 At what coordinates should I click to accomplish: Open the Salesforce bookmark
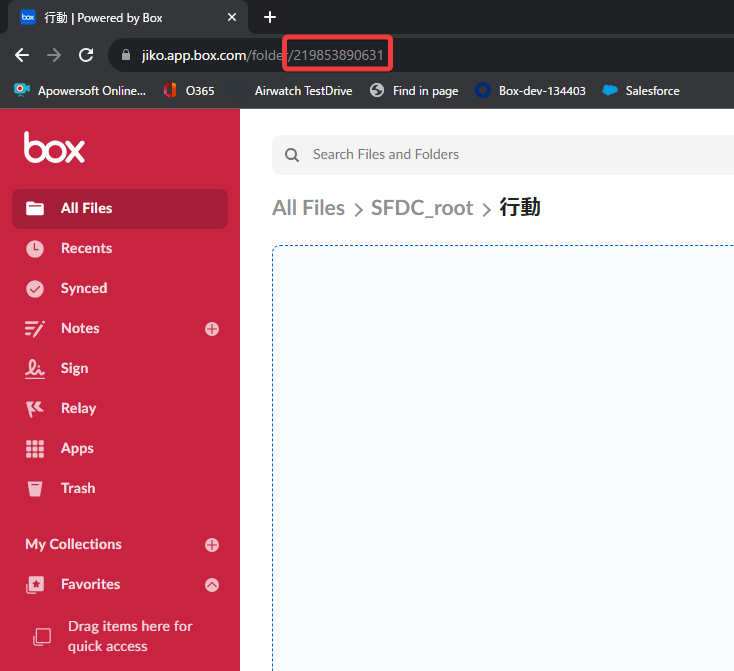click(x=641, y=91)
